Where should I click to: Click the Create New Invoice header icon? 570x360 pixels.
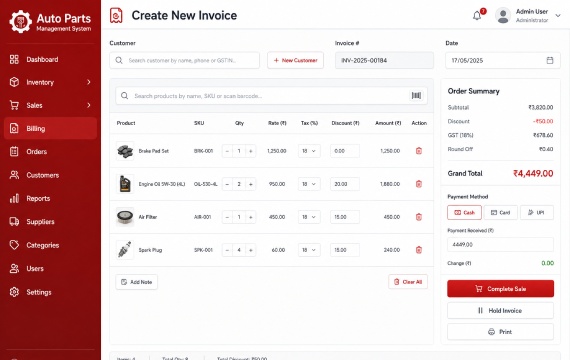point(116,16)
